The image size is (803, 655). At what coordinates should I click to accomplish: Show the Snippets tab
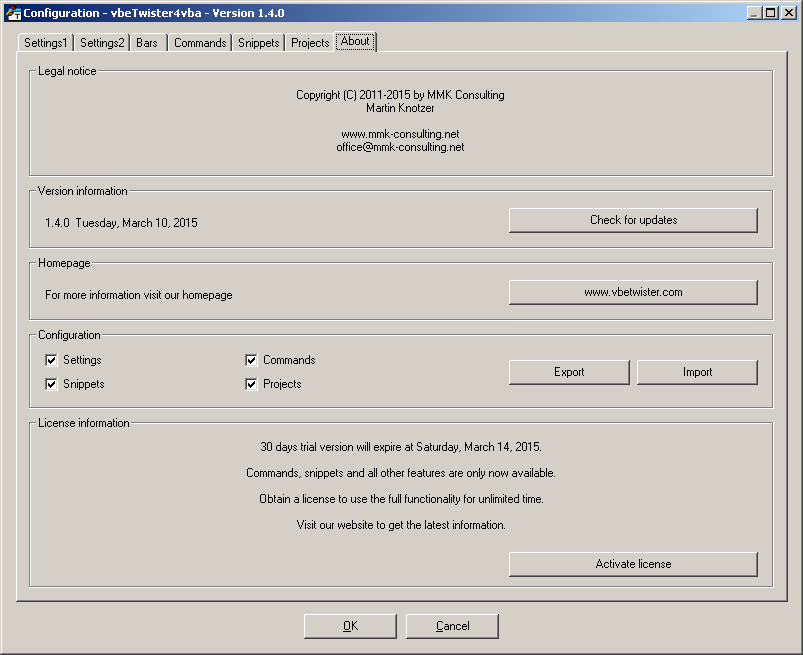[x=259, y=43]
